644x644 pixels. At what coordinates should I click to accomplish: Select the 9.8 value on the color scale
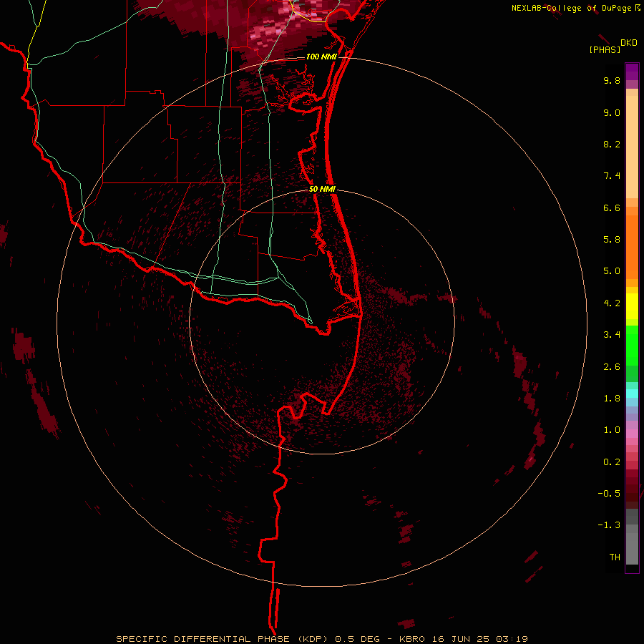point(612,80)
